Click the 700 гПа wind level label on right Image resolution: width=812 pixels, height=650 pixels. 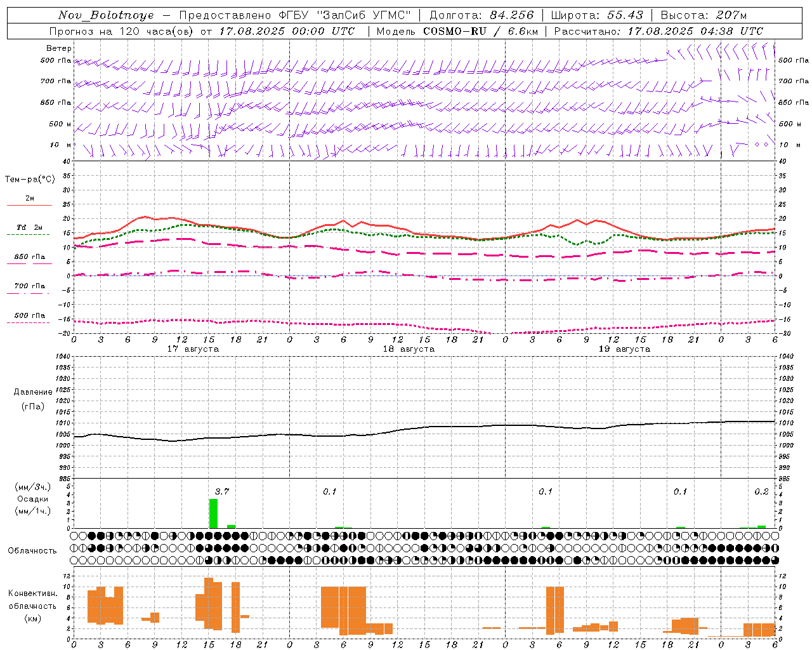[794, 81]
